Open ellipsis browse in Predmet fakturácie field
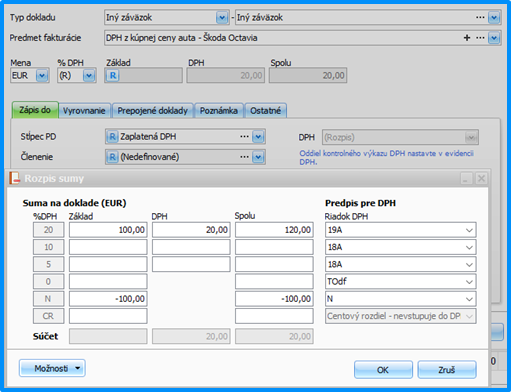 pyautogui.click(x=480, y=38)
